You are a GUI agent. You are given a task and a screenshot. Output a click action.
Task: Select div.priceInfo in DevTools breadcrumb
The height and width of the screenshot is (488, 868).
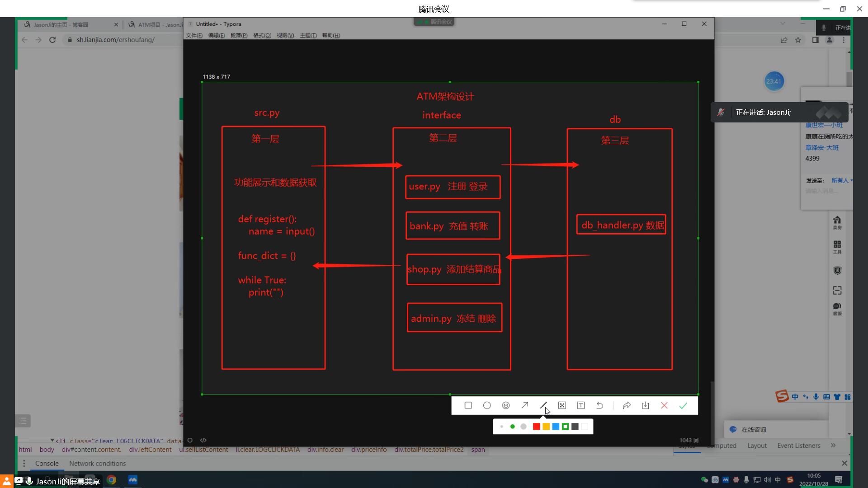(x=369, y=450)
